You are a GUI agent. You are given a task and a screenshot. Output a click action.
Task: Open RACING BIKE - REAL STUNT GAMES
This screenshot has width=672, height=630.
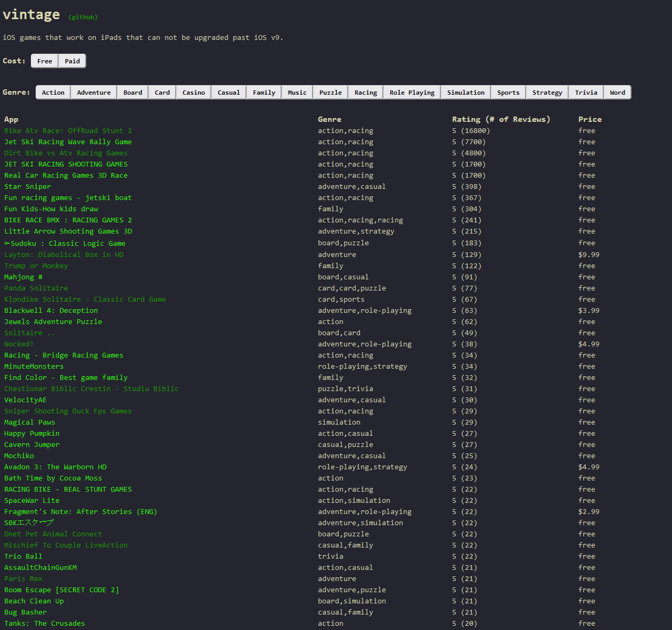coord(68,490)
